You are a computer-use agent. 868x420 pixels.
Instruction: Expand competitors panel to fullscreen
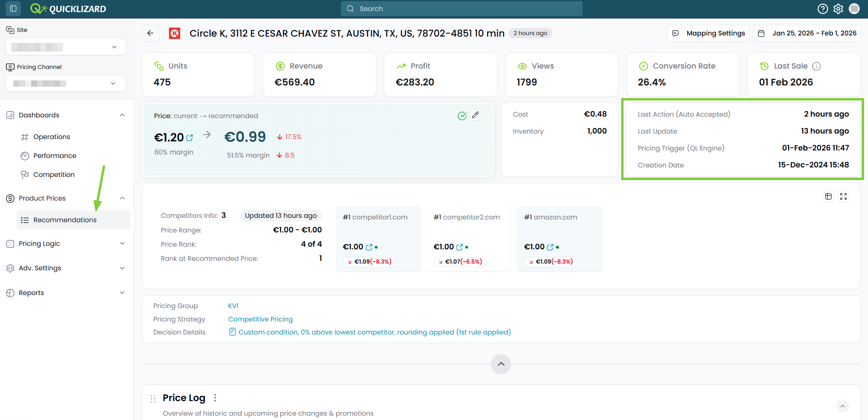pyautogui.click(x=844, y=196)
